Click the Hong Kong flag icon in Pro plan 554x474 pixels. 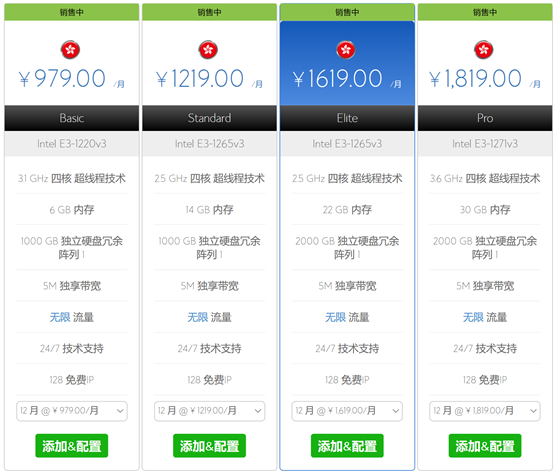(484, 50)
